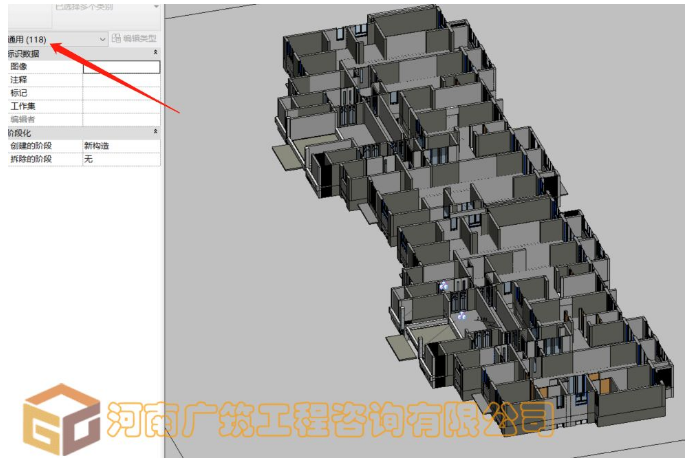Select the 注释 property label
693x466 pixels.
click(x=19, y=80)
